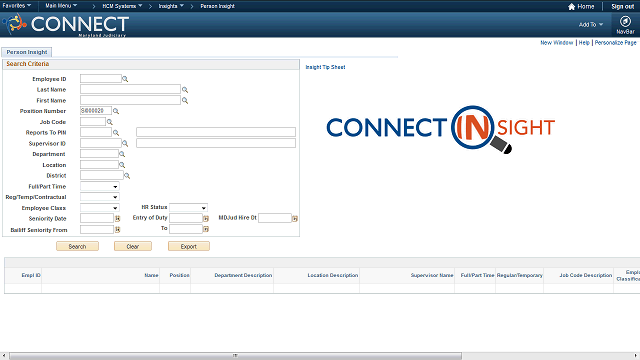Open MDJud Hire Dt calendar picker
Image resolution: width=640 pixels, height=360 pixels.
[x=295, y=219]
